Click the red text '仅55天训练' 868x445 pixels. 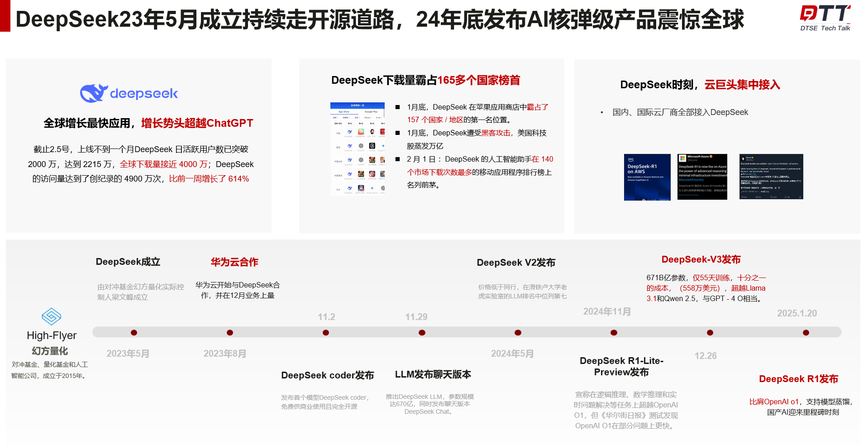coord(711,278)
